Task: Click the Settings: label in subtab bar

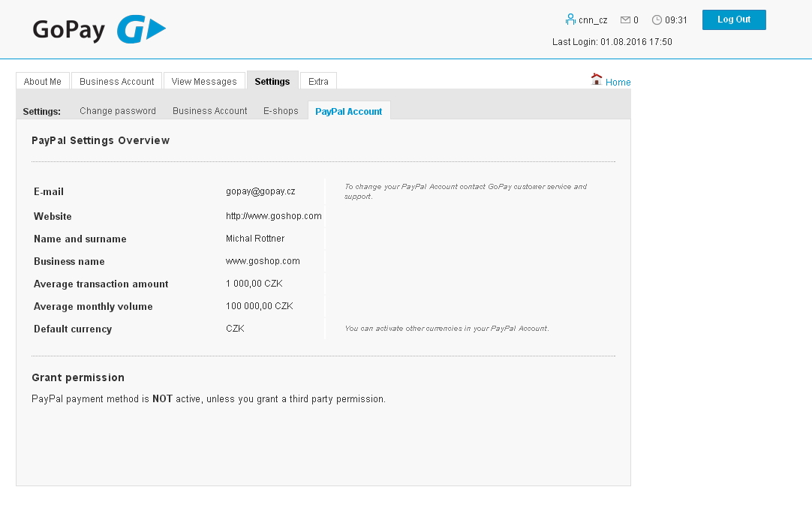Action: tap(42, 111)
